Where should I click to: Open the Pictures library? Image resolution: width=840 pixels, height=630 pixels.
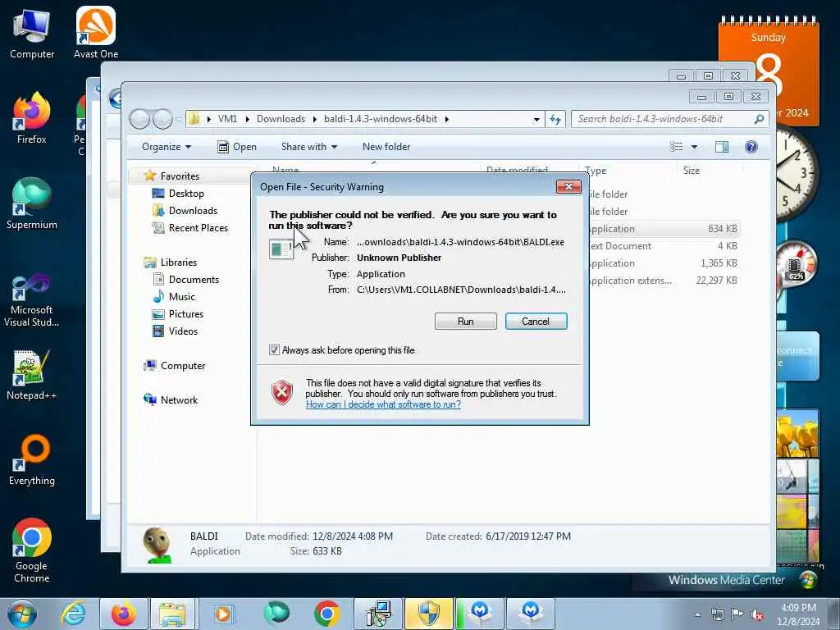click(186, 314)
